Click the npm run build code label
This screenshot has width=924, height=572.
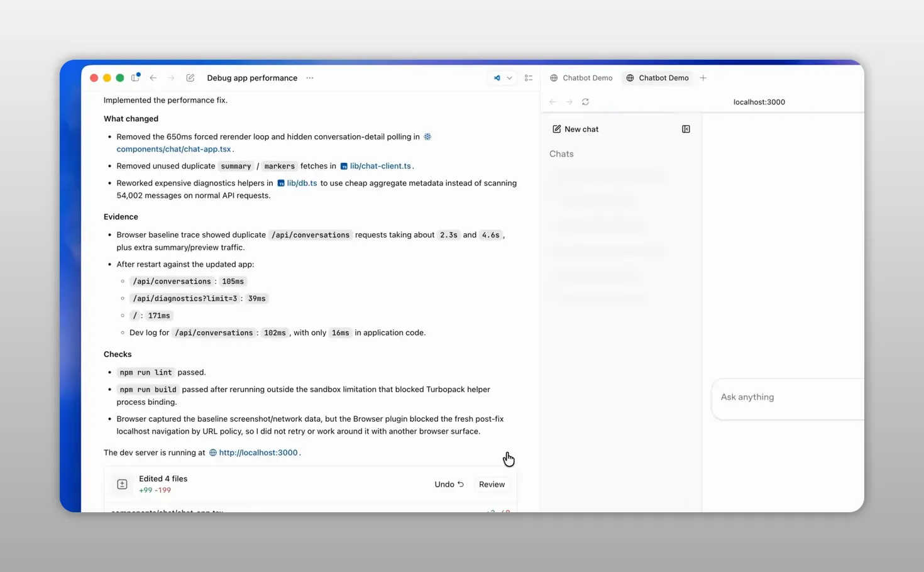[148, 390]
